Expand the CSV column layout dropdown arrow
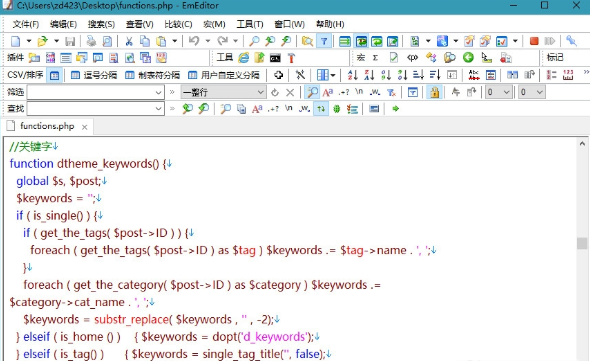This screenshot has height=361, width=590. [x=333, y=75]
